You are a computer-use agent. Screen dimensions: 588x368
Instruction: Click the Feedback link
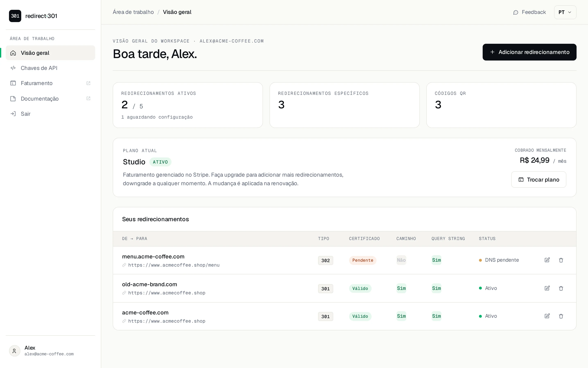[x=529, y=12]
